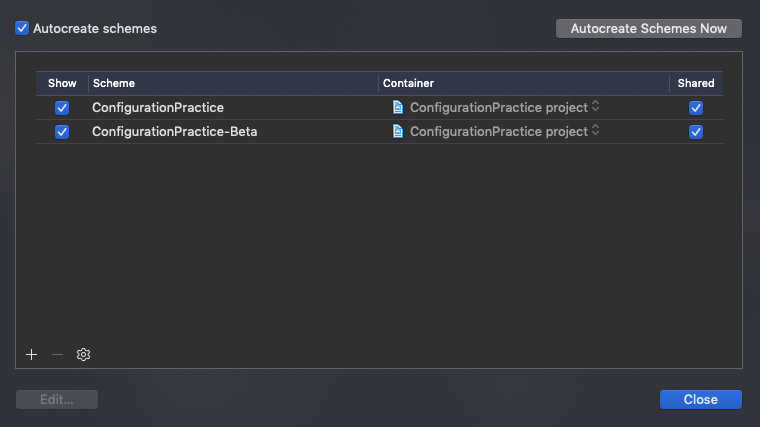Click the Shared column header
The width and height of the screenshot is (760, 427).
pos(696,83)
